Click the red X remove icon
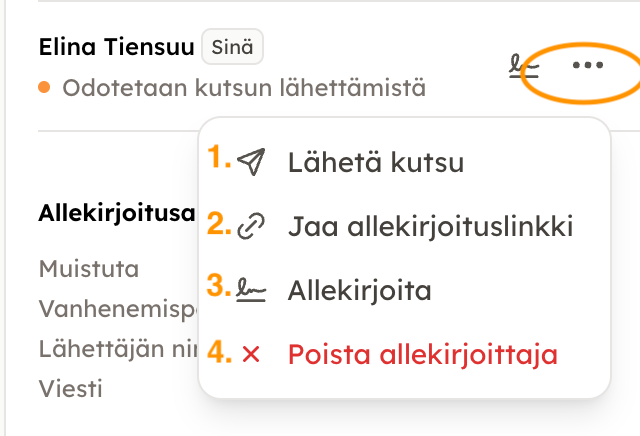The image size is (640, 436). [251, 355]
